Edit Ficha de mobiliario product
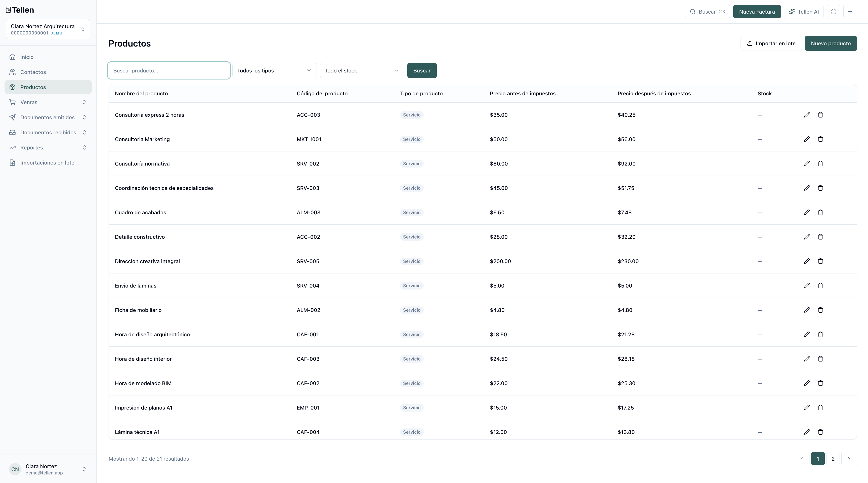The height and width of the screenshot is (483, 868). pyautogui.click(x=807, y=310)
